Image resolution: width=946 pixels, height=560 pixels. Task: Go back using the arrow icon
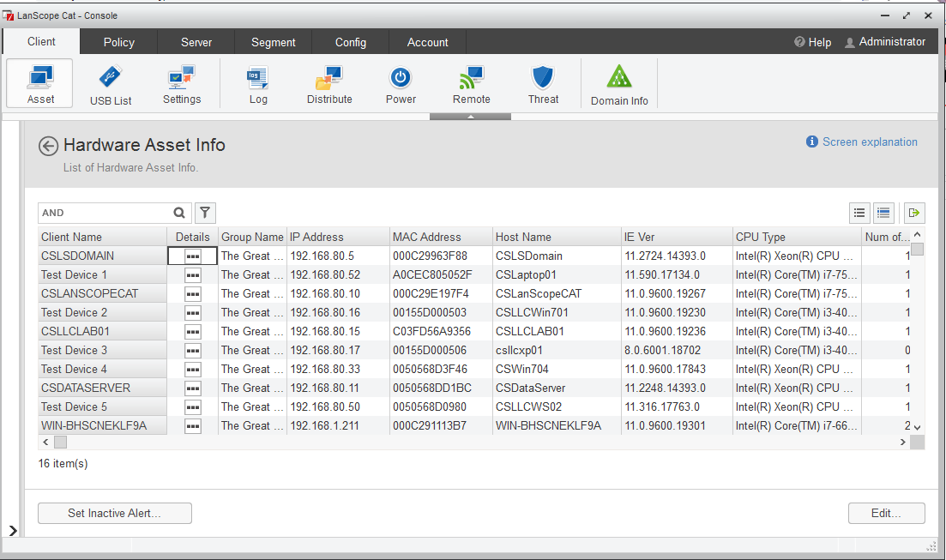coord(48,146)
